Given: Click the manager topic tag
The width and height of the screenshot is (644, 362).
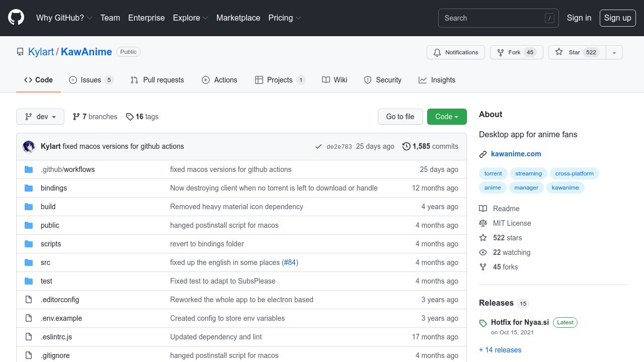Looking at the screenshot, I should [x=526, y=188].
